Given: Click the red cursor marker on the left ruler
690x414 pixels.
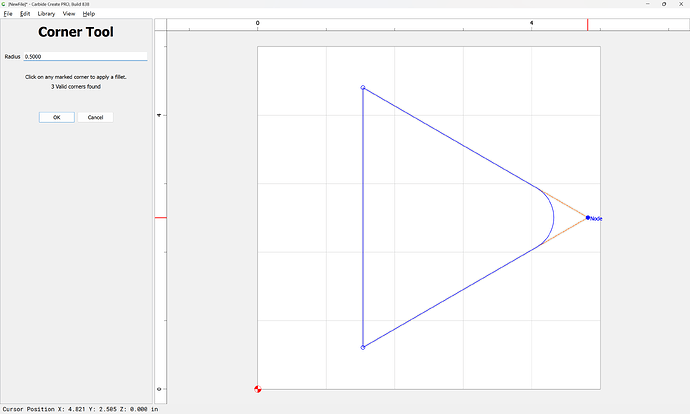Looking at the screenshot, I should (160, 217).
